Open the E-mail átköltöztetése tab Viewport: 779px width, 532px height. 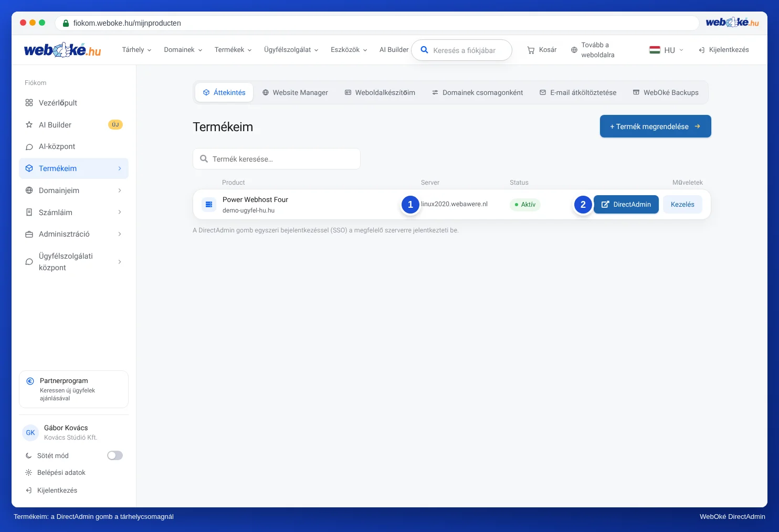click(578, 92)
